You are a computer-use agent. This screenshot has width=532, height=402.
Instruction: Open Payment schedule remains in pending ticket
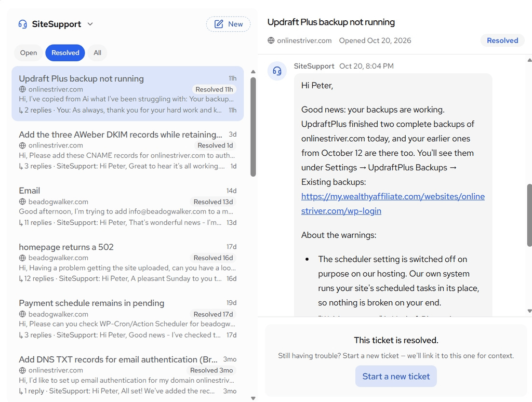coord(128,318)
